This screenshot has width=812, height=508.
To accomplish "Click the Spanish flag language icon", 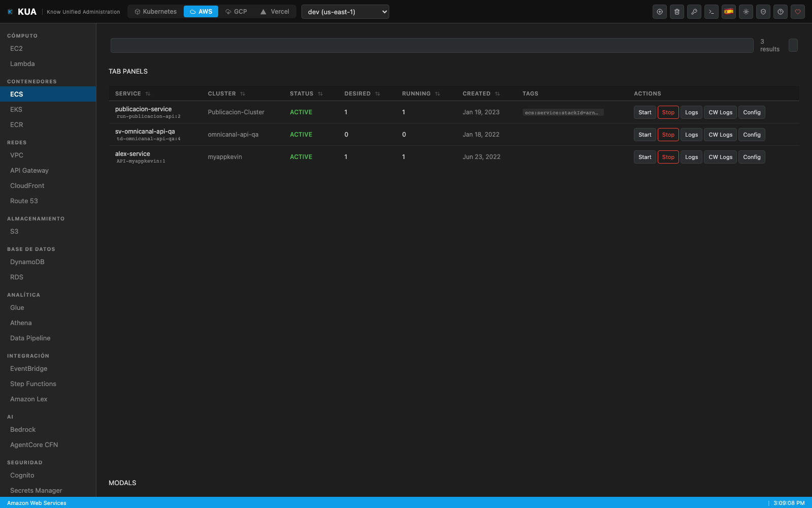I will (729, 12).
